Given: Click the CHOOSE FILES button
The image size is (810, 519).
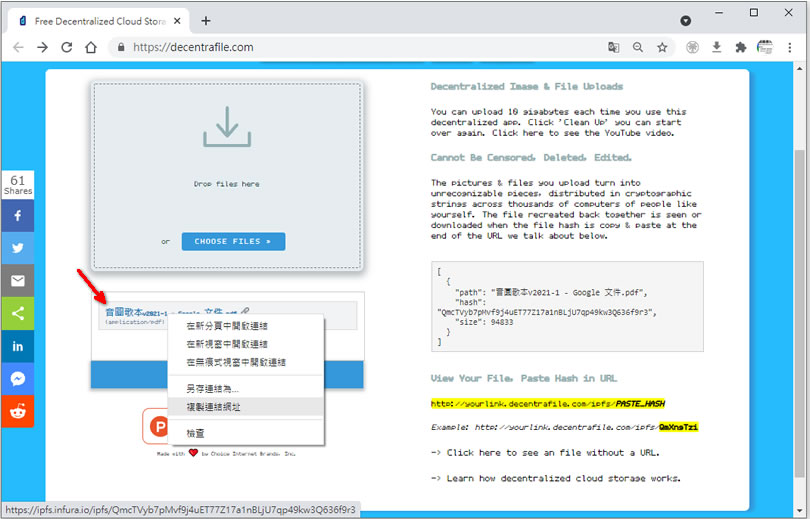Looking at the screenshot, I should [x=233, y=241].
